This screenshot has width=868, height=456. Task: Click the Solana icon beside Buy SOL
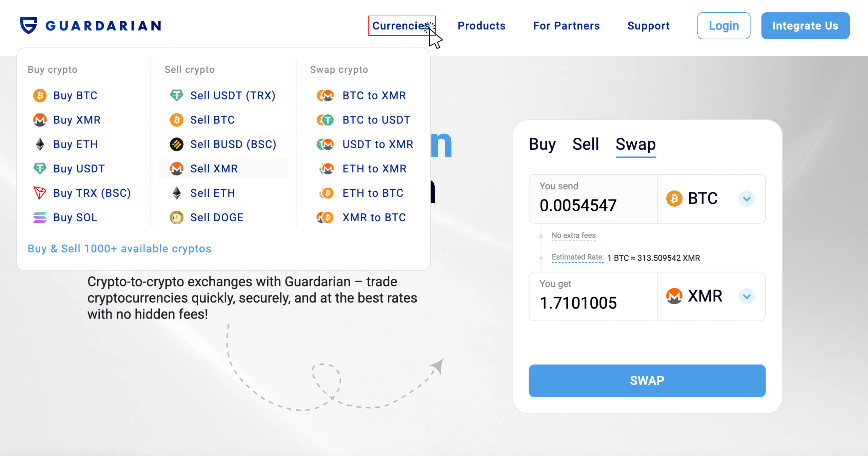click(40, 217)
